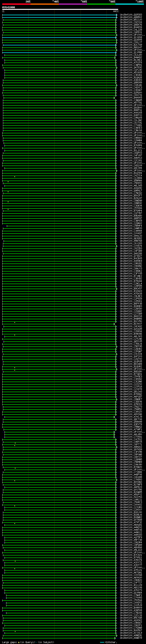Click label UniRef100_Q73DZ7

(131, 256)
